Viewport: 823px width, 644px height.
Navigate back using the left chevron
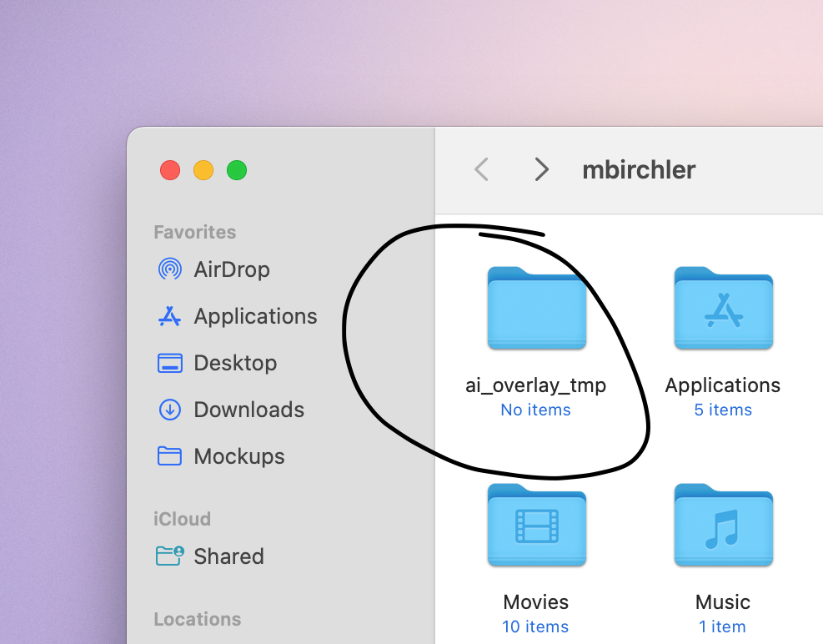(480, 169)
